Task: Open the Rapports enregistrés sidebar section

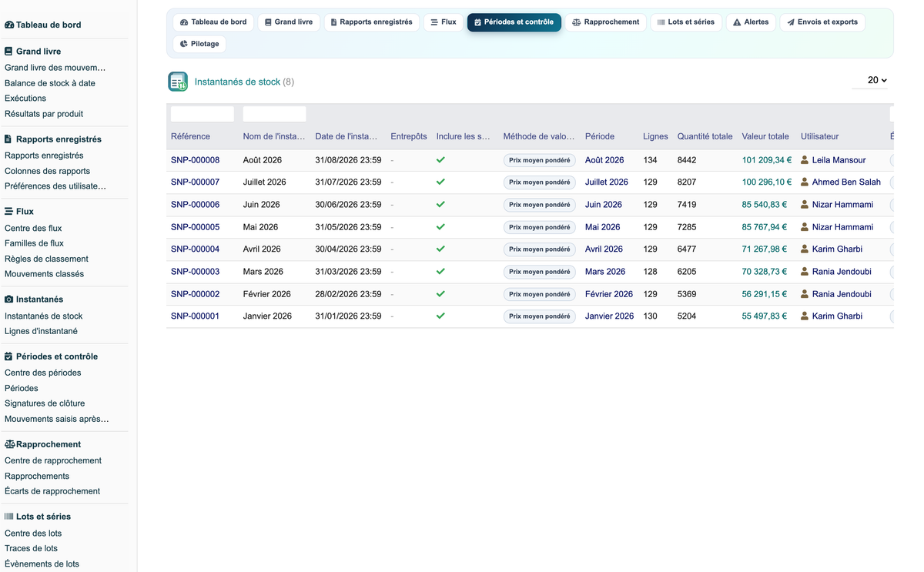Action: [52, 139]
